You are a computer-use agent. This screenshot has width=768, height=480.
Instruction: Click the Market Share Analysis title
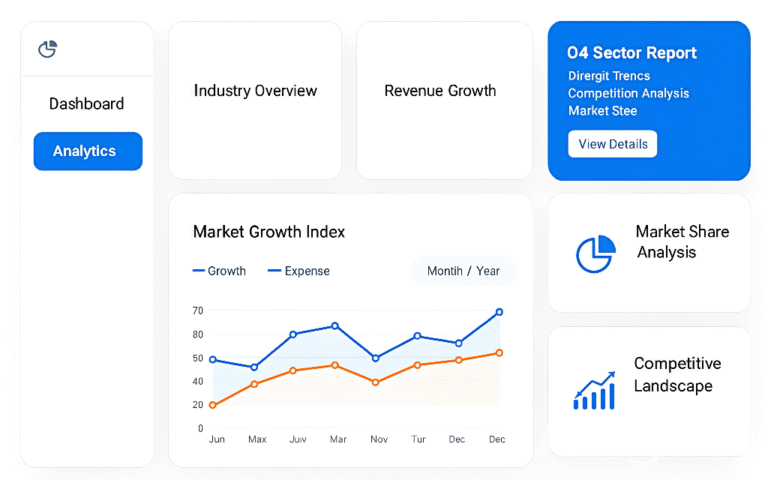tap(682, 242)
